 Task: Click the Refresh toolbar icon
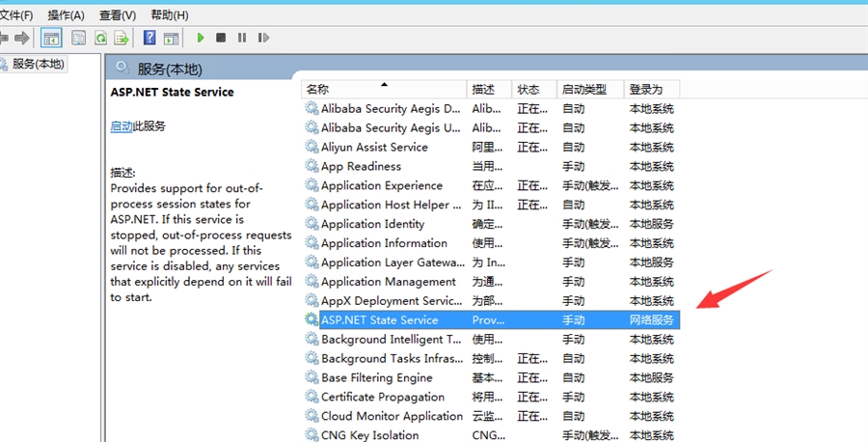(99, 38)
